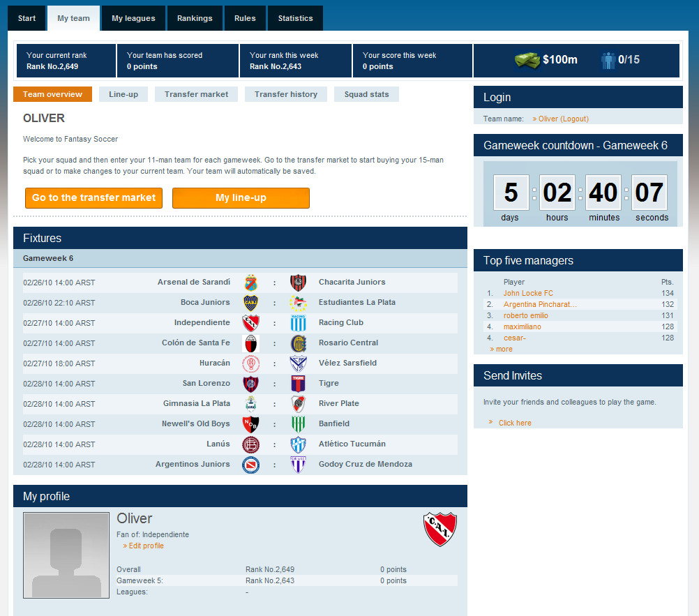The height and width of the screenshot is (616, 699).
Task: Click the Argentinos Juniors crest
Action: [251, 465]
